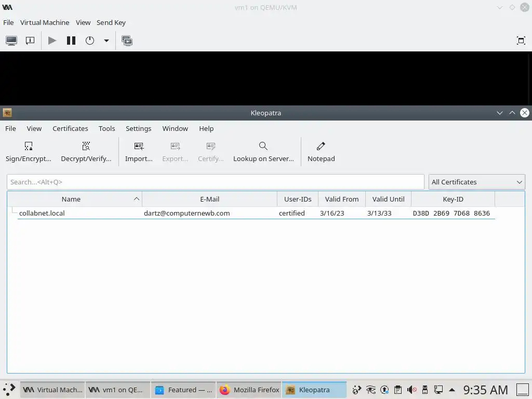Click the dartz@computernewb.com email cell
532x399 pixels.
coord(187,213)
